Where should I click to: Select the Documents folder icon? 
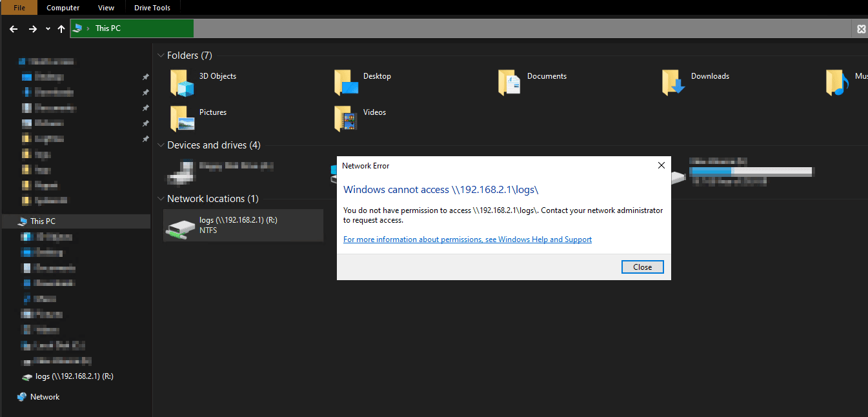510,83
